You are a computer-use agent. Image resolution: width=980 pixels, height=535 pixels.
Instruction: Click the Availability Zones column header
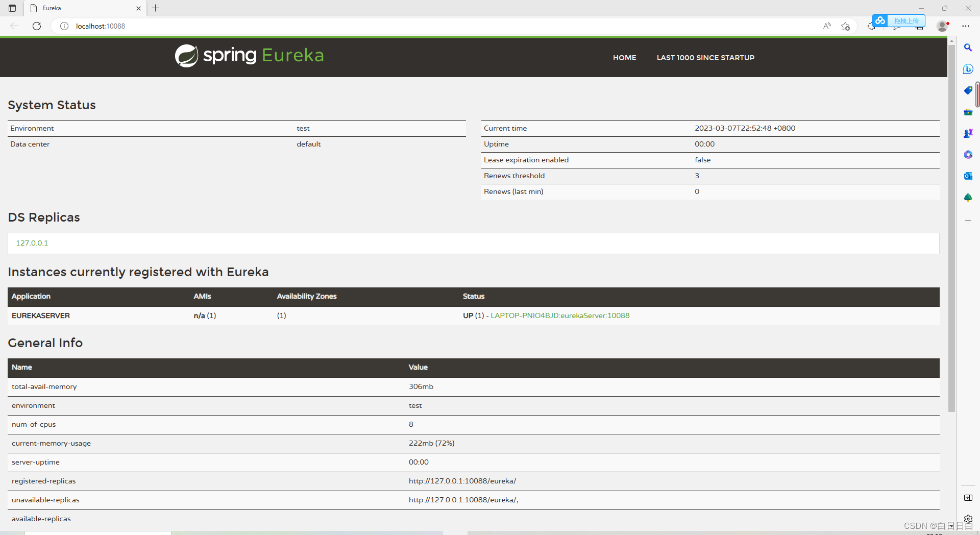tap(307, 296)
